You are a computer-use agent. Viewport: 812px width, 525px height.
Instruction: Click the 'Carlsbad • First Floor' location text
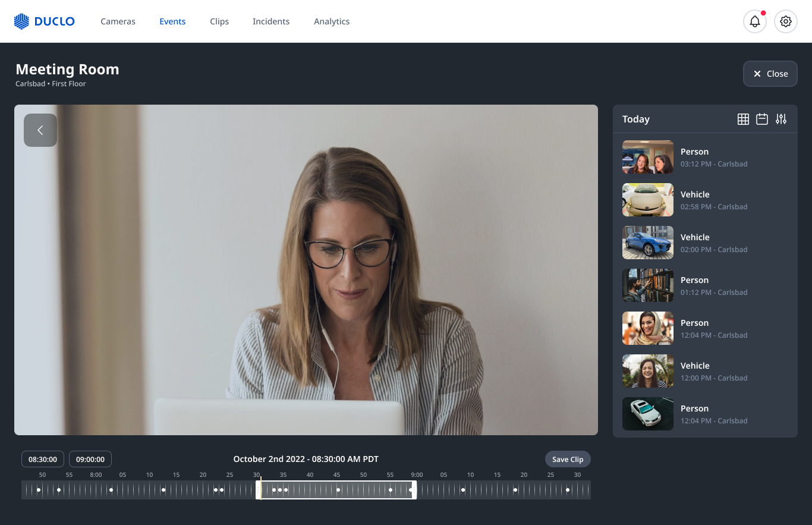[x=51, y=84]
